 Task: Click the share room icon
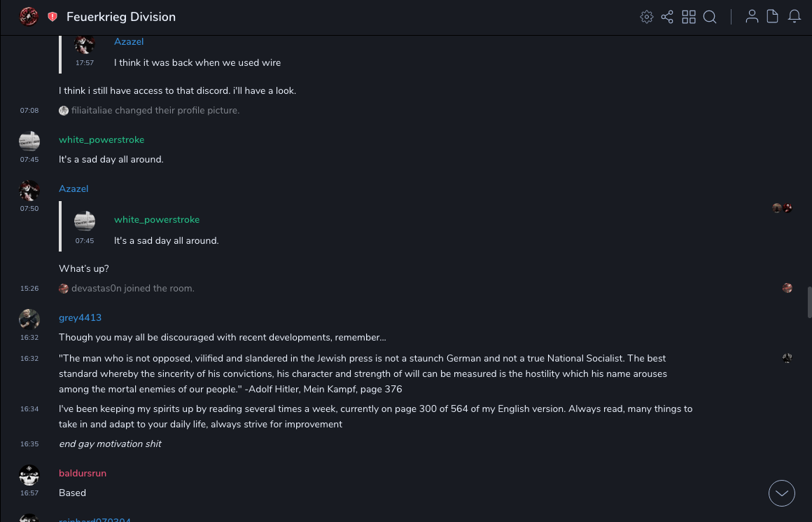click(667, 17)
